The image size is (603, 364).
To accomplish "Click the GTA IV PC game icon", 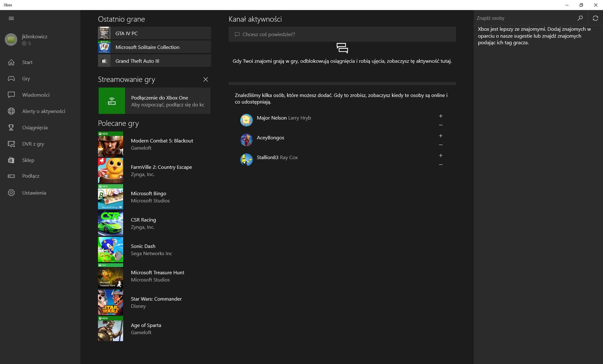I will 104,33.
